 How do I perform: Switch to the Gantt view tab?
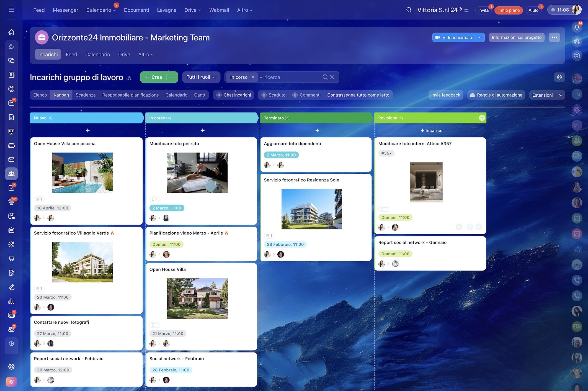tap(200, 95)
